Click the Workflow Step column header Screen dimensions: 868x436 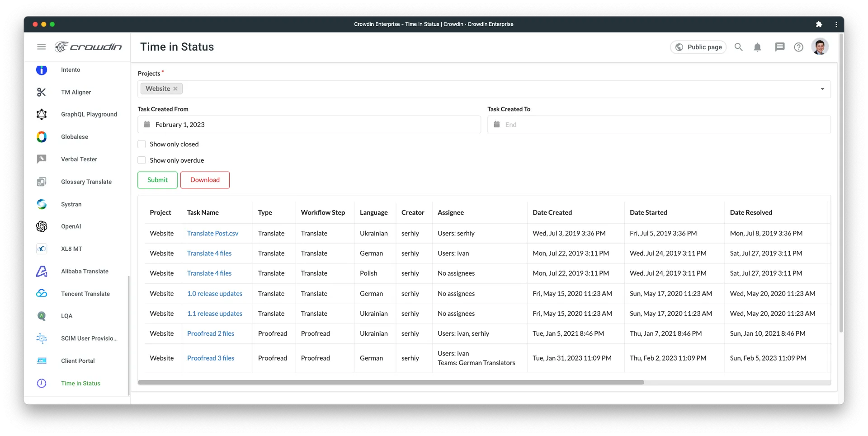pos(323,212)
